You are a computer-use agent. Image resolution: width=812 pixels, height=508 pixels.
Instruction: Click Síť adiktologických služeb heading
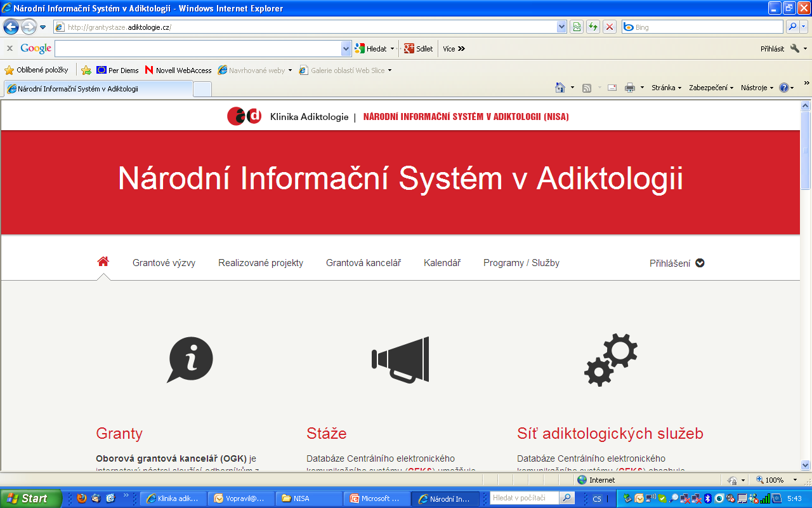pyautogui.click(x=610, y=434)
